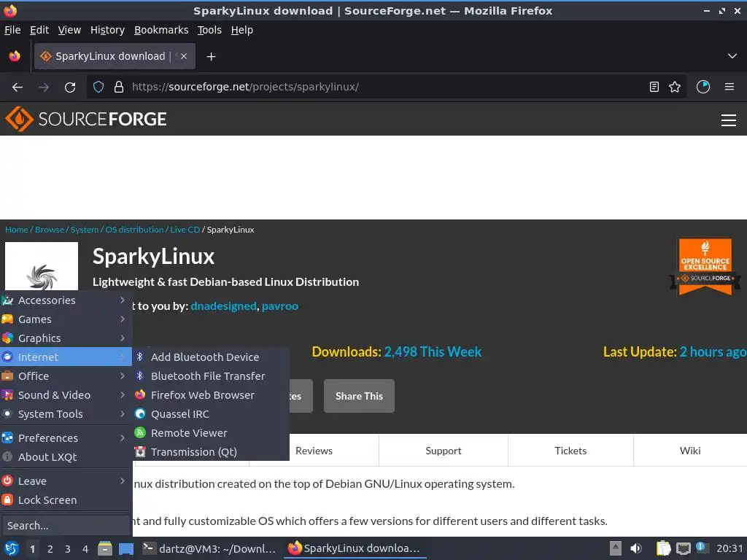The height and width of the screenshot is (560, 747).
Task: Open the file manager panel icon
Action: pos(105,548)
